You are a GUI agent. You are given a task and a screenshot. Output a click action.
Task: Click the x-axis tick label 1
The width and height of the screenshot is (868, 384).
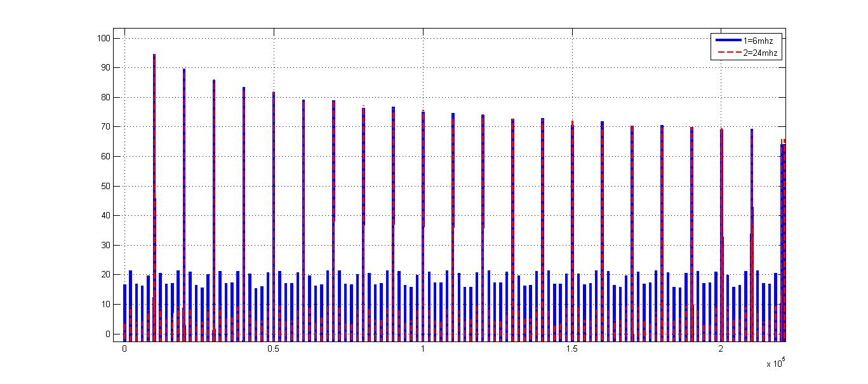click(x=423, y=349)
